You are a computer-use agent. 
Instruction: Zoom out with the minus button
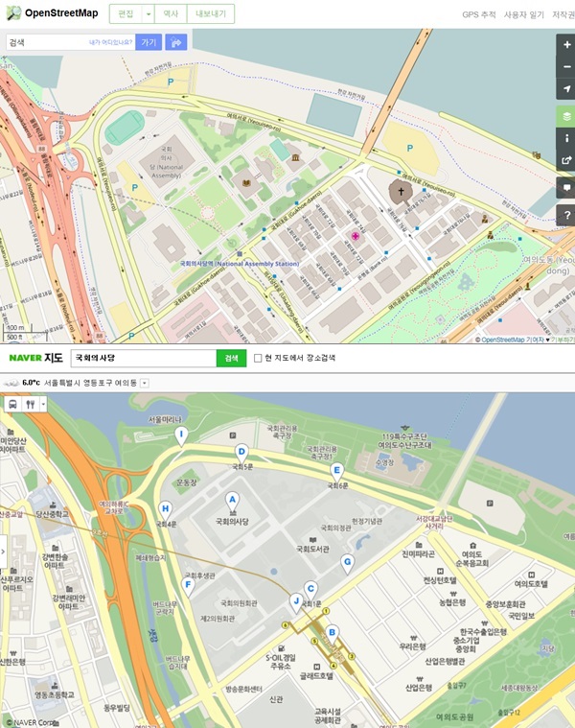coord(566,66)
